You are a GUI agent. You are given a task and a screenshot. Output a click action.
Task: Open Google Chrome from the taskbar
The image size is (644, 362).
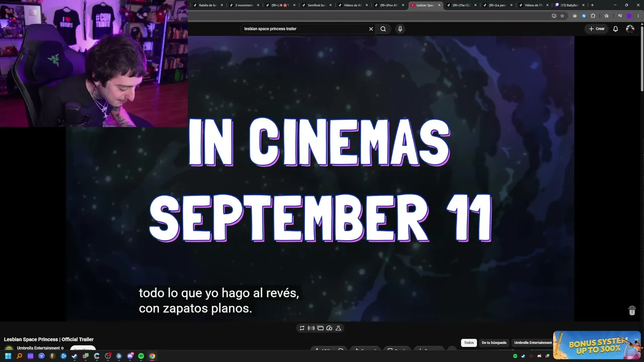click(x=152, y=356)
